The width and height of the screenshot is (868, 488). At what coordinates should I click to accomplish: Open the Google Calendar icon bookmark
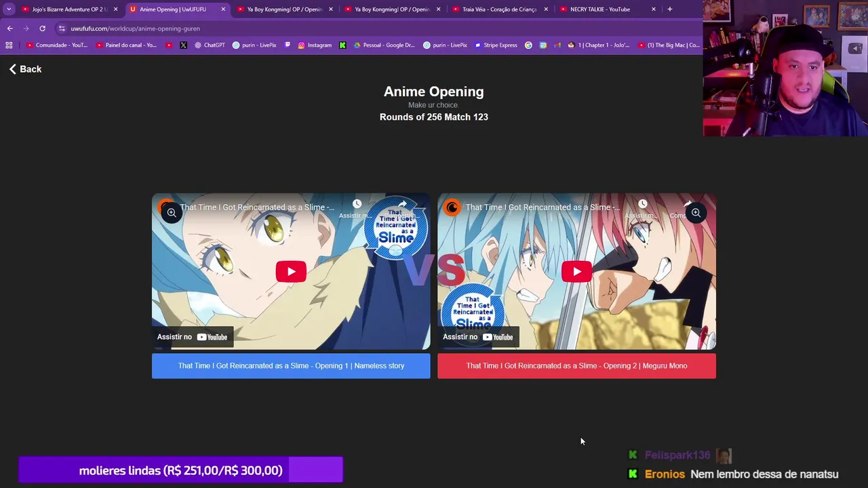543,45
